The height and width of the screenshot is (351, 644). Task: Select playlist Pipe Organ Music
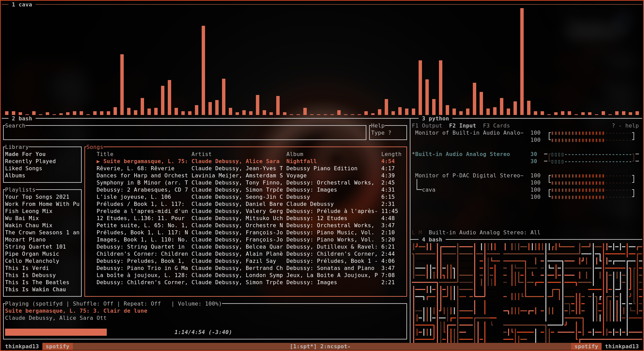(32, 254)
